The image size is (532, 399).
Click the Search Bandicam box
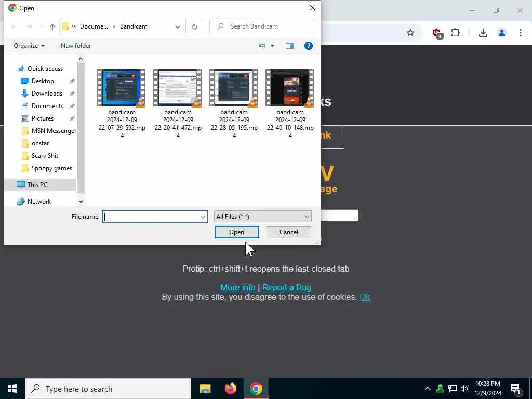coord(262,26)
